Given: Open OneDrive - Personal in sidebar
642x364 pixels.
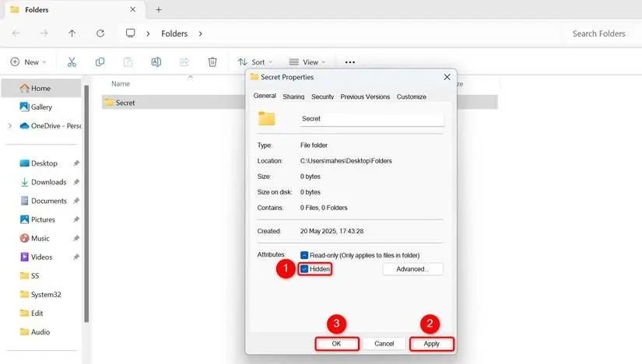Looking at the screenshot, I should (49, 126).
